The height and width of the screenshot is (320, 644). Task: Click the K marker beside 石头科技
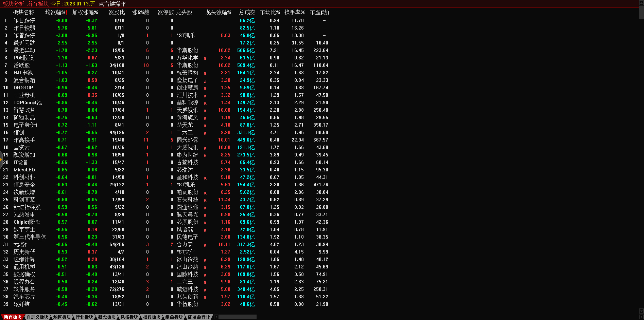(x=205, y=201)
